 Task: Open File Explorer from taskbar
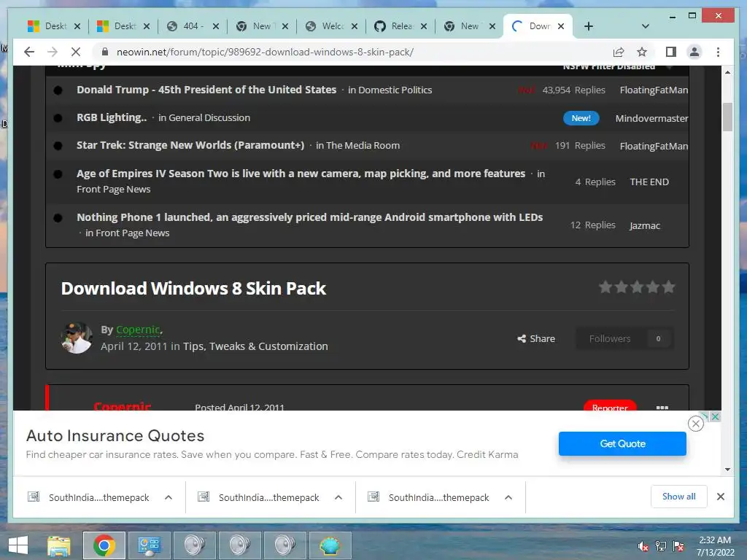59,545
